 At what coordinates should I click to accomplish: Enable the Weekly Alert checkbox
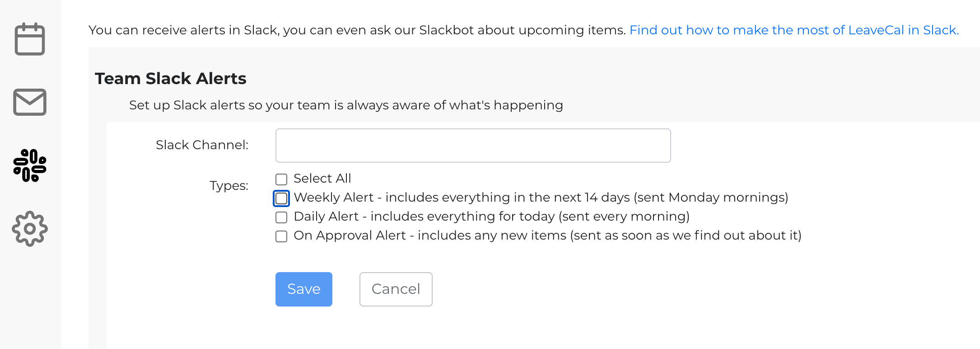pos(281,198)
